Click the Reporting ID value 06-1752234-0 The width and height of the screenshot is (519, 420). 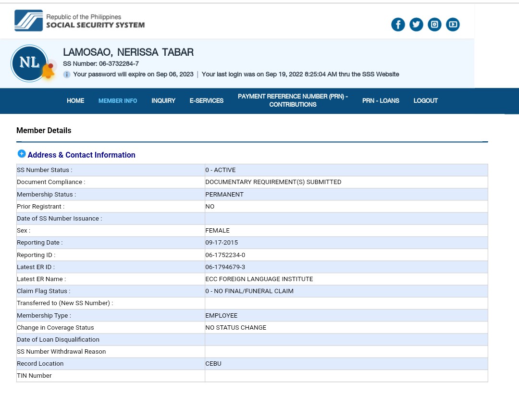click(225, 255)
